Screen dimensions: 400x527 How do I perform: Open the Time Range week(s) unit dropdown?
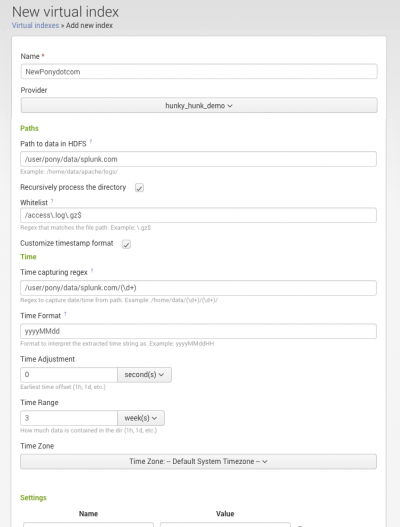point(141,418)
